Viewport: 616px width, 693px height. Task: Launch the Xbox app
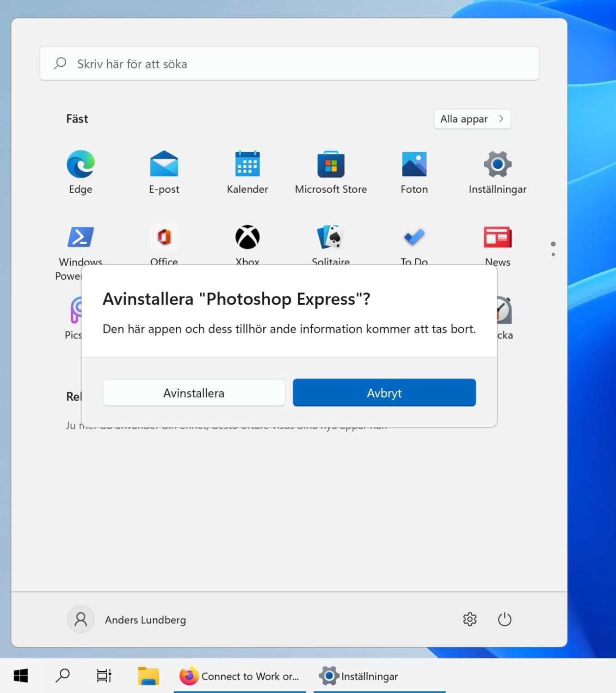247,244
